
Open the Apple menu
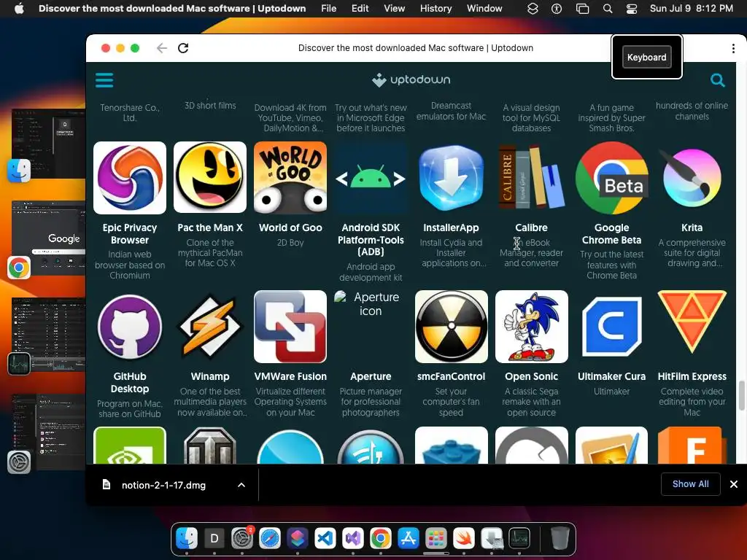tap(19, 9)
